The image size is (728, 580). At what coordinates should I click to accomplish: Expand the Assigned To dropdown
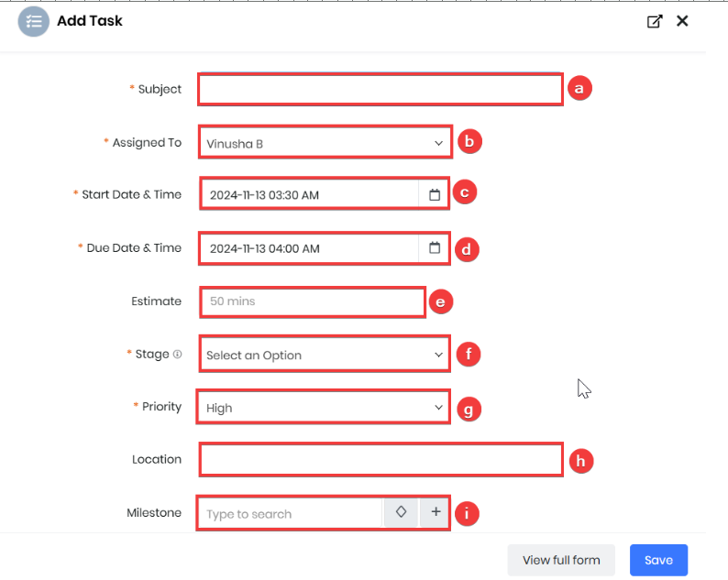325,142
